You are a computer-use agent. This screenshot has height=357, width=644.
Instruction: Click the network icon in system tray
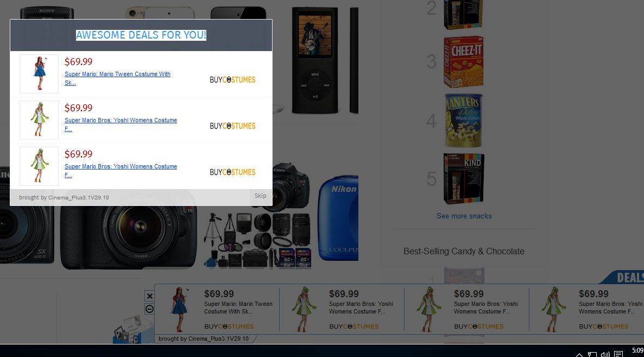click(592, 354)
